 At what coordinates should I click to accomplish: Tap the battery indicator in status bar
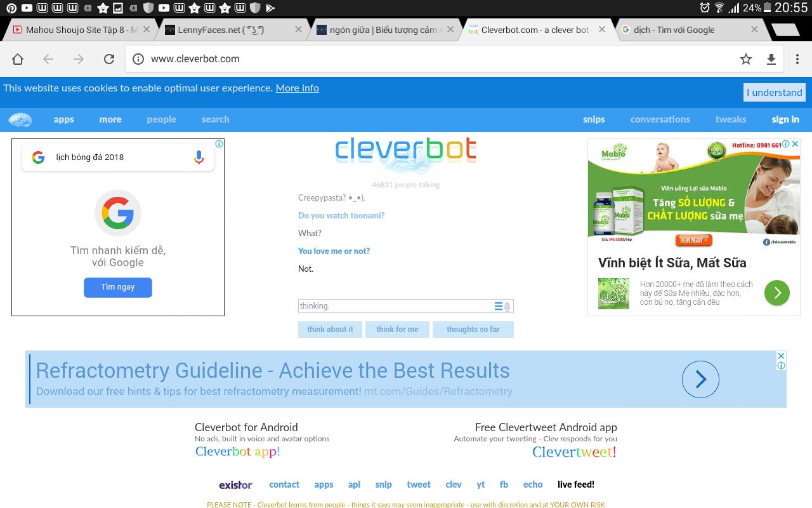(x=768, y=8)
